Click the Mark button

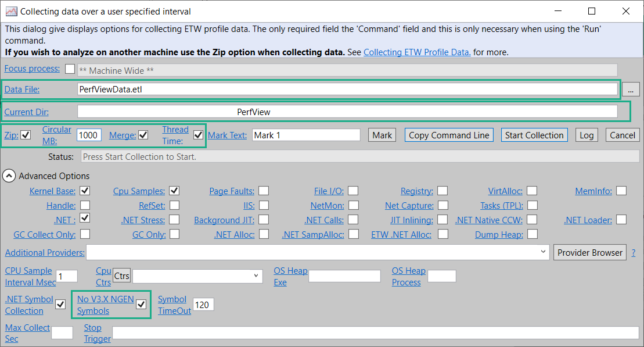pyautogui.click(x=382, y=135)
